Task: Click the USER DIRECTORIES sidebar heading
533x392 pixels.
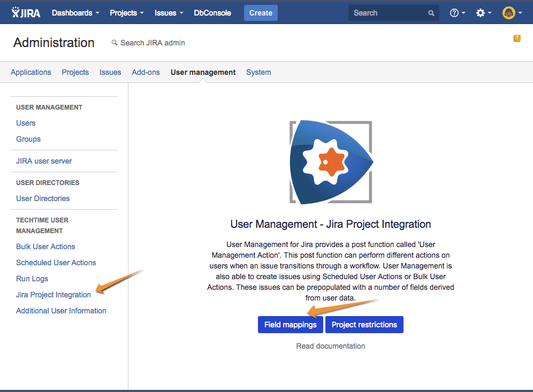Action: click(x=48, y=183)
